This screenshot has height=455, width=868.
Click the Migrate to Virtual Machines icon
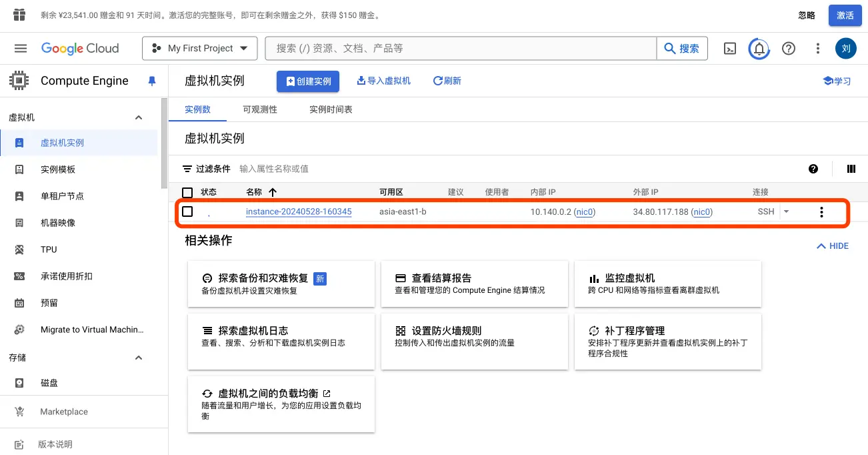[x=19, y=330]
